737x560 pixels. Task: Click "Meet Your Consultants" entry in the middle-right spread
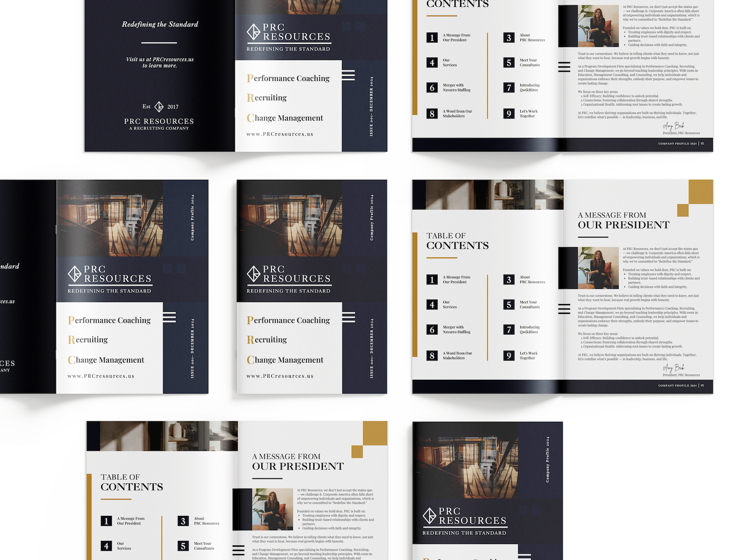click(530, 305)
